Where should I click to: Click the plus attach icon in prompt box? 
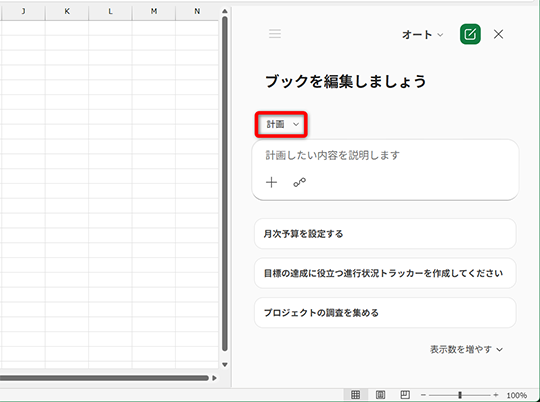click(x=271, y=182)
